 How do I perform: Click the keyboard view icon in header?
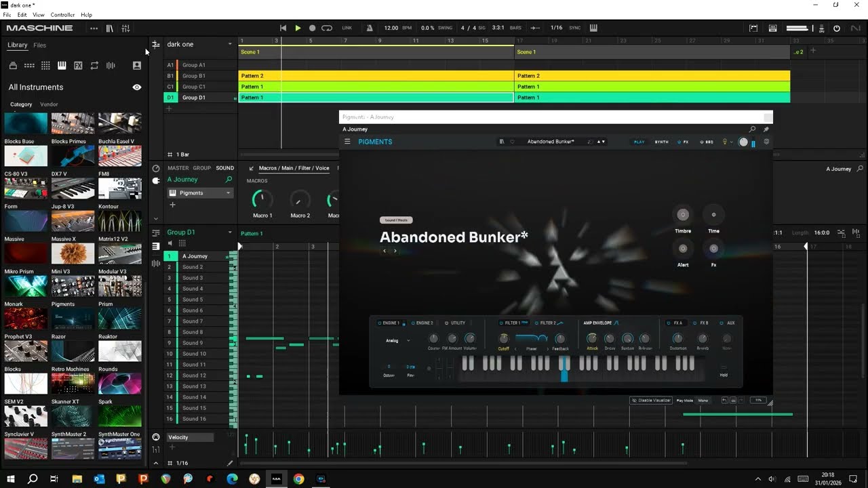point(594,28)
